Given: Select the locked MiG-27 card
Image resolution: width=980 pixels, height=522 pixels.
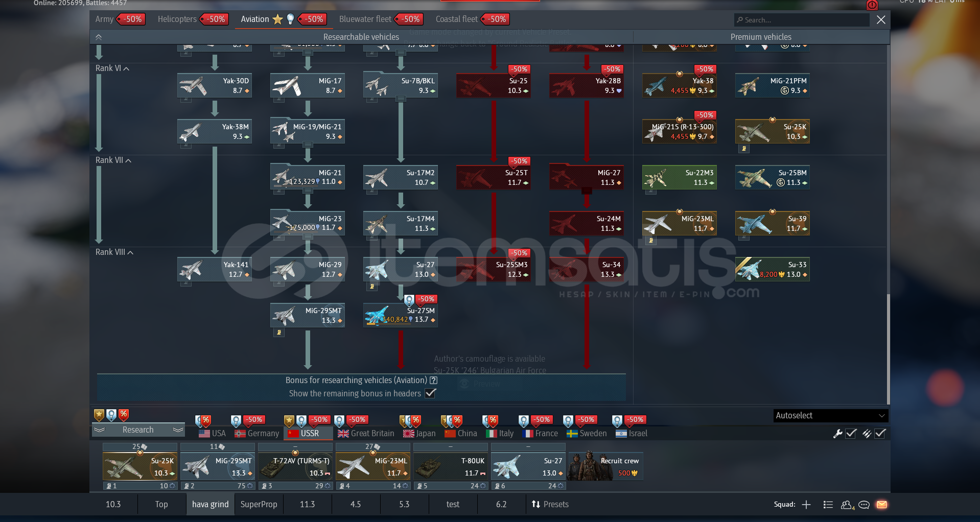Looking at the screenshot, I should coord(587,178).
